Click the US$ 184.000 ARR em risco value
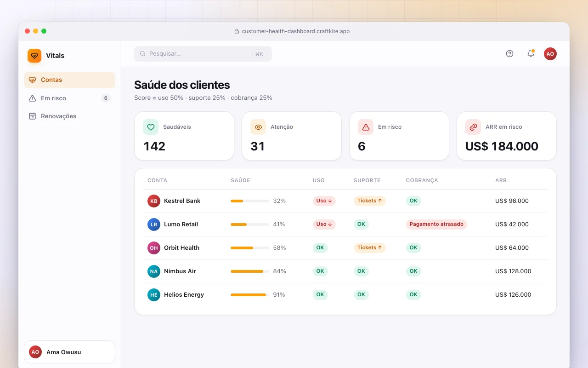This screenshot has height=368, width=588. (502, 146)
